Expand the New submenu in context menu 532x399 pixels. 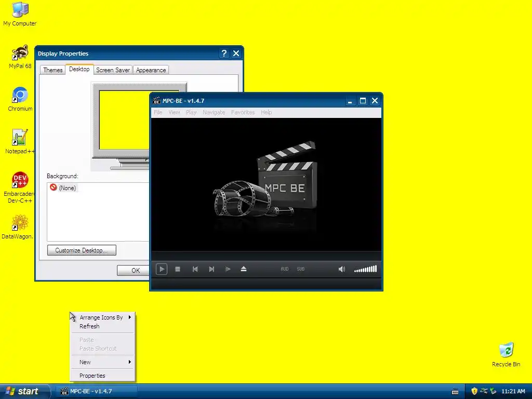click(103, 362)
